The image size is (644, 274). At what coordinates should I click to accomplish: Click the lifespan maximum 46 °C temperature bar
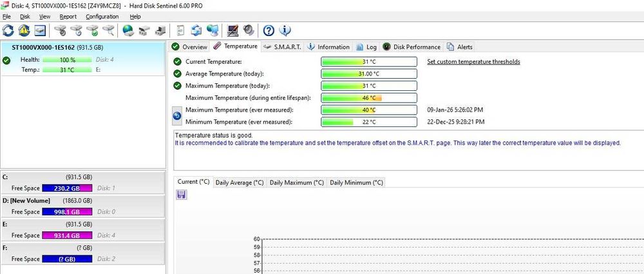[x=369, y=98]
